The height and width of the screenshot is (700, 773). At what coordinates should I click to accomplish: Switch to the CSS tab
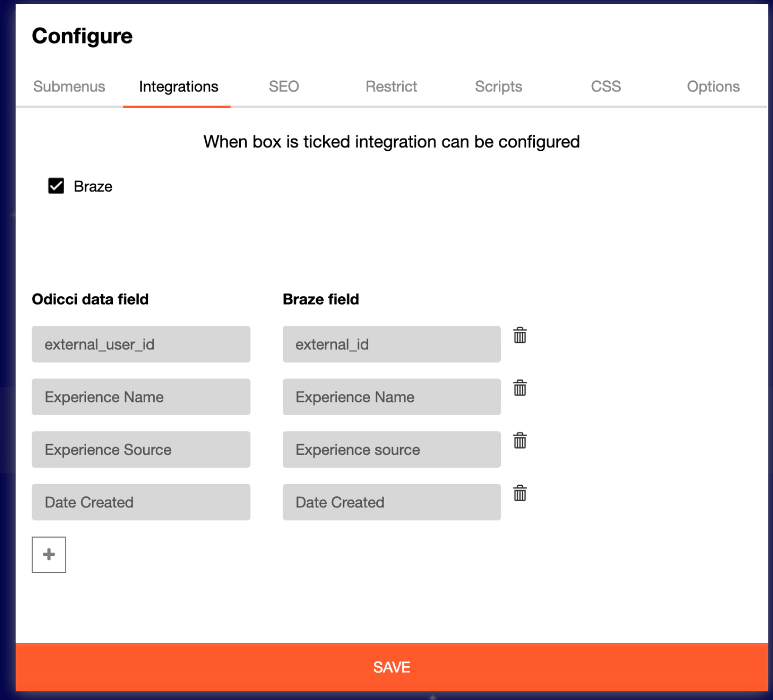click(606, 86)
